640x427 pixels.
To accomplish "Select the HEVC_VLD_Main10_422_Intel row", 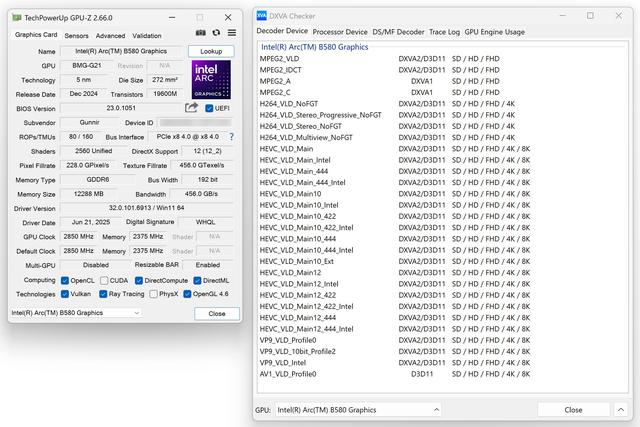I will click(x=442, y=227).
